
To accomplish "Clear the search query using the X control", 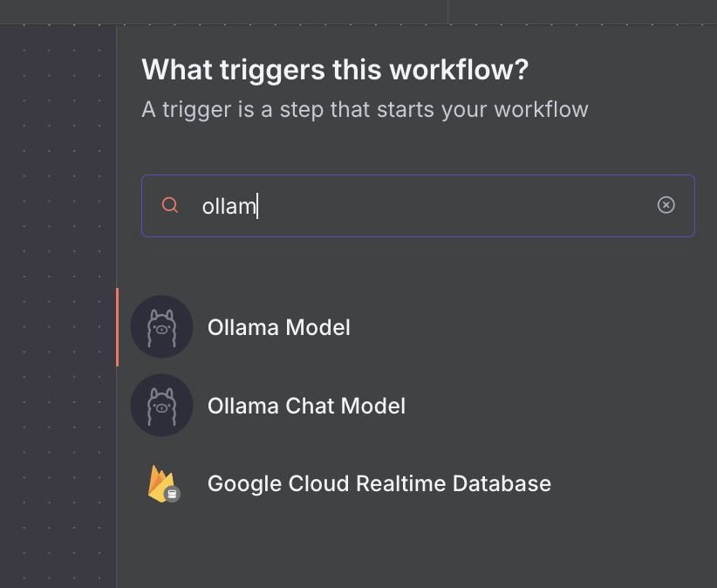I will click(x=666, y=205).
